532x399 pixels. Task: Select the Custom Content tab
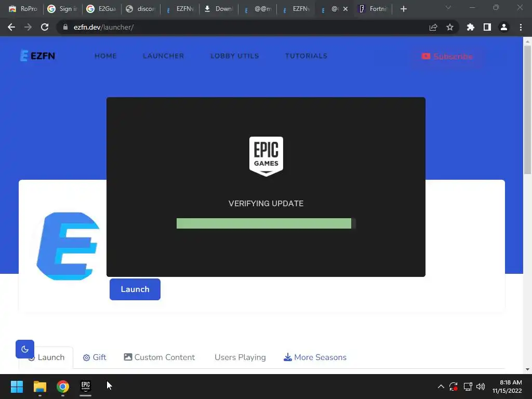[159, 357]
